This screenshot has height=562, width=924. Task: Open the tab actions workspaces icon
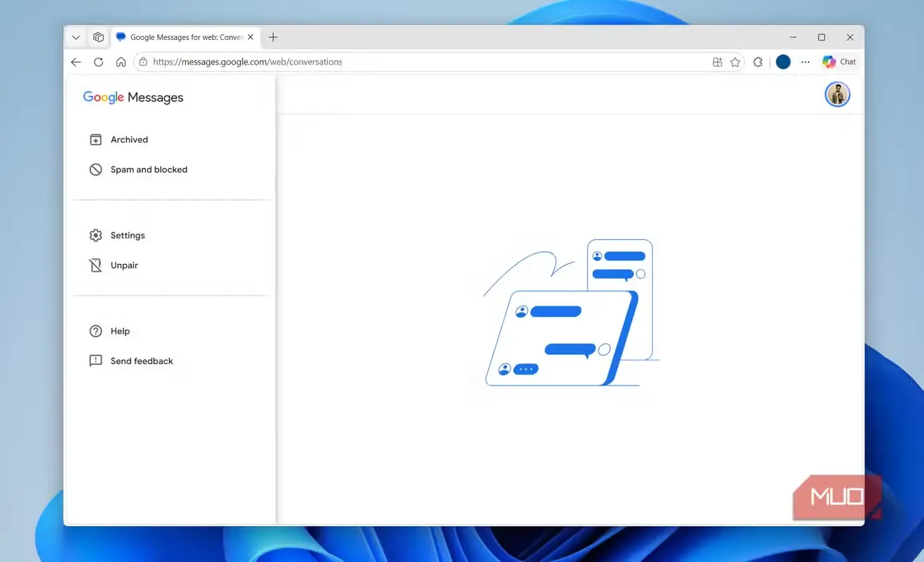(99, 37)
